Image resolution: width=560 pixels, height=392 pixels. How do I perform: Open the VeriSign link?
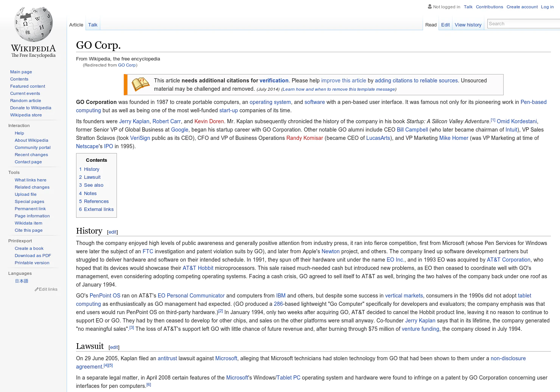point(140,138)
